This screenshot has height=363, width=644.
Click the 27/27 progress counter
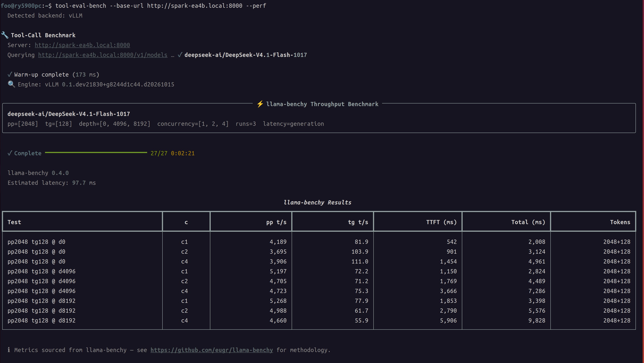pyautogui.click(x=159, y=153)
